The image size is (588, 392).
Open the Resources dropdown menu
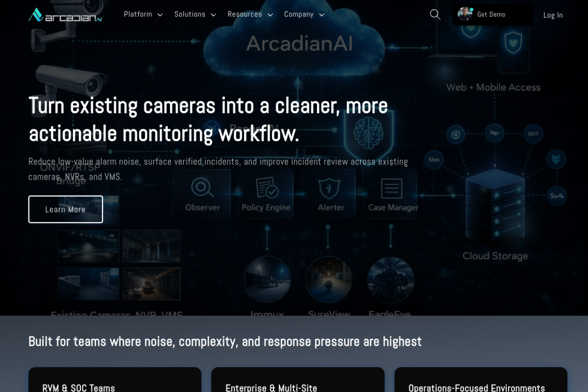coord(250,15)
